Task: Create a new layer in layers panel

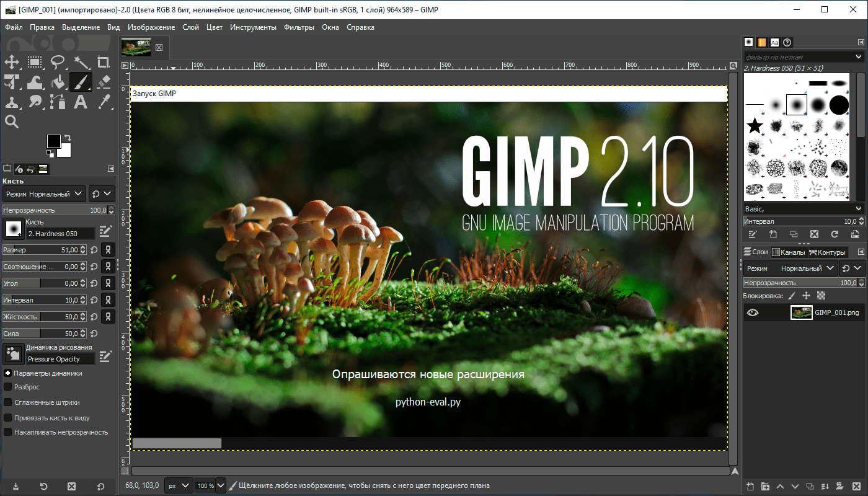Action: click(750, 486)
